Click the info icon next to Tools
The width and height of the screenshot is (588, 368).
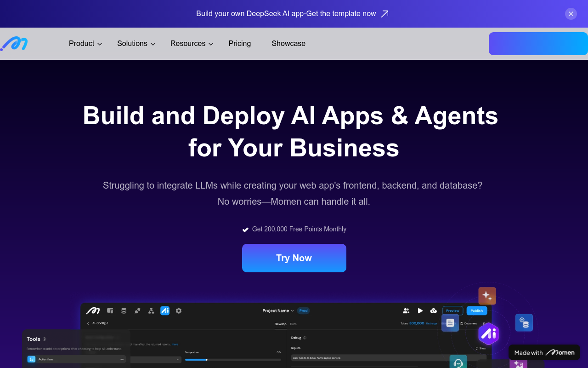45,339
